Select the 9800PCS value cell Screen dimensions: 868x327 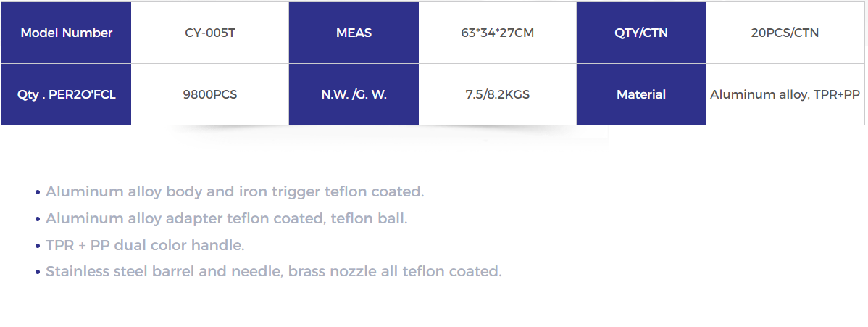coord(210,95)
